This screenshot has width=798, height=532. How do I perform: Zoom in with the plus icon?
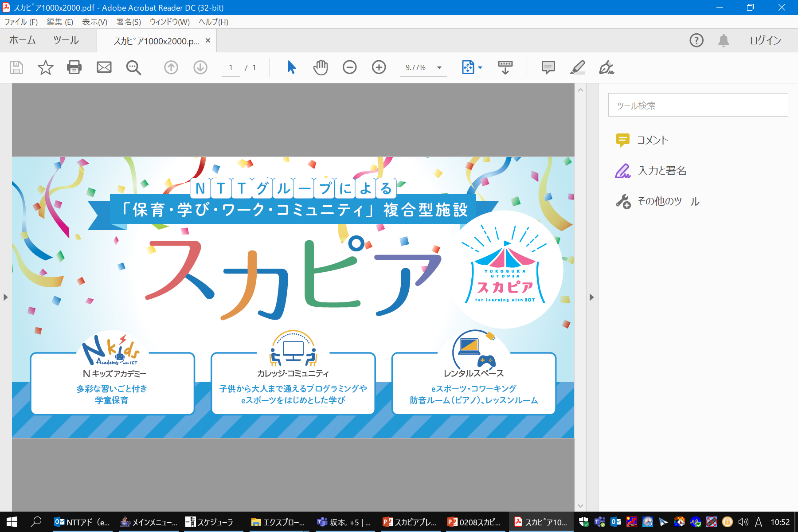click(379, 67)
